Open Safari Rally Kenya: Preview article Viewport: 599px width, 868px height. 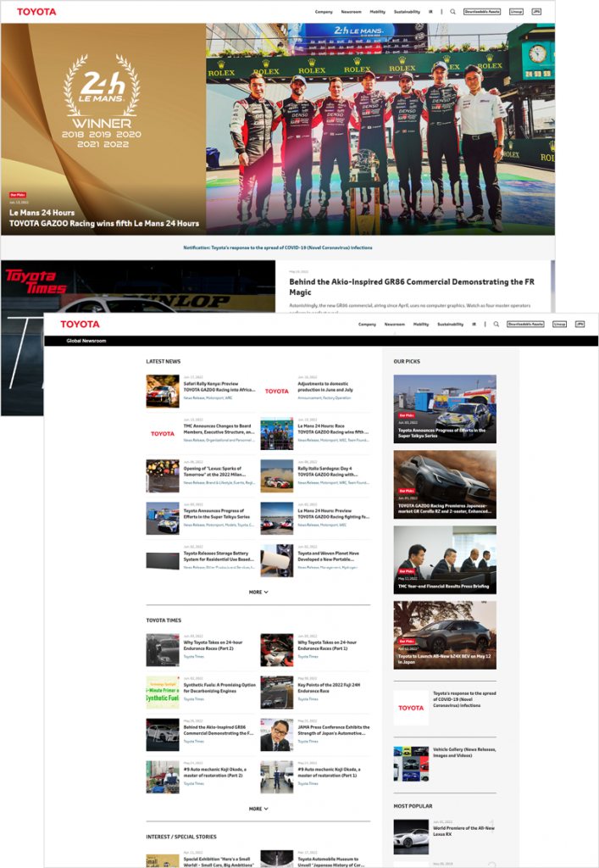pos(219,387)
